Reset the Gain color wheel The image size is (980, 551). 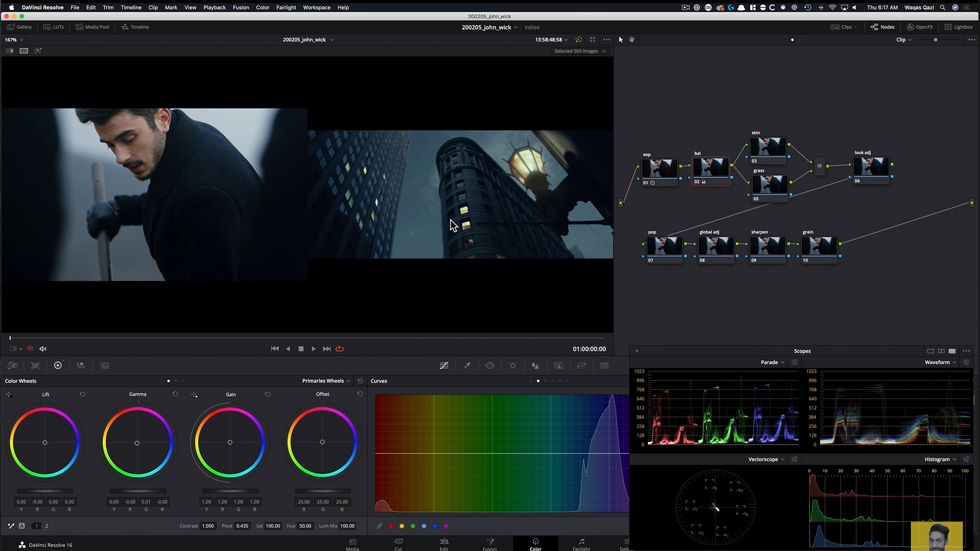pos(268,394)
